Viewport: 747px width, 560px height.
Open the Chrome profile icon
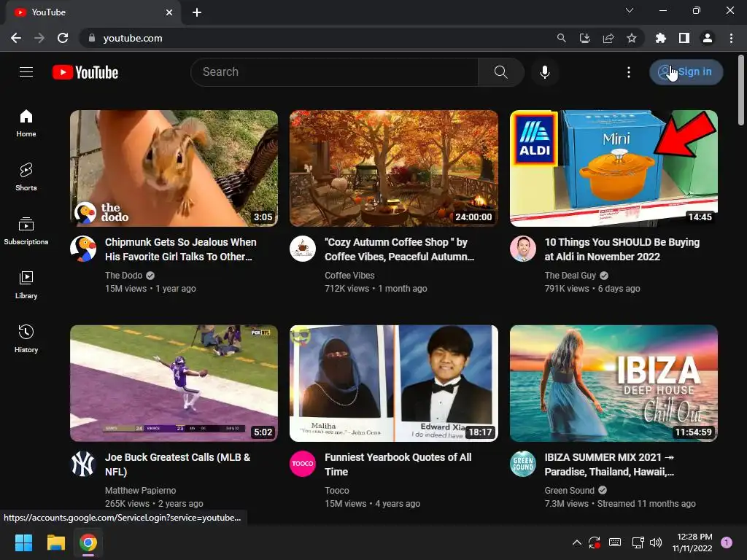pyautogui.click(x=708, y=38)
